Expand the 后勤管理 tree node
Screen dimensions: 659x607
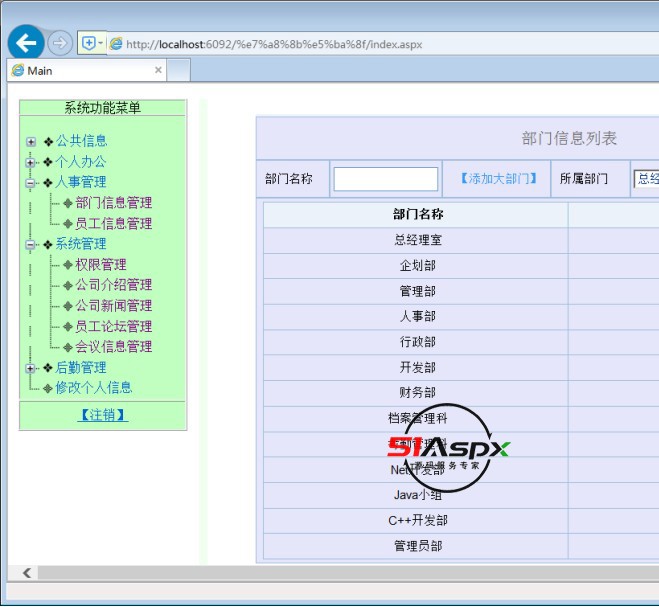click(31, 368)
